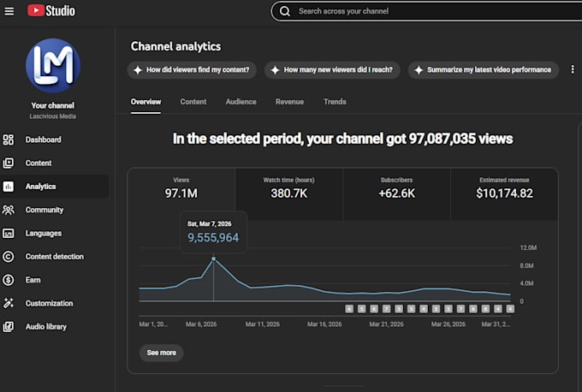Select the Estimated revenue metric card
This screenshot has width=582, height=392.
click(x=504, y=193)
